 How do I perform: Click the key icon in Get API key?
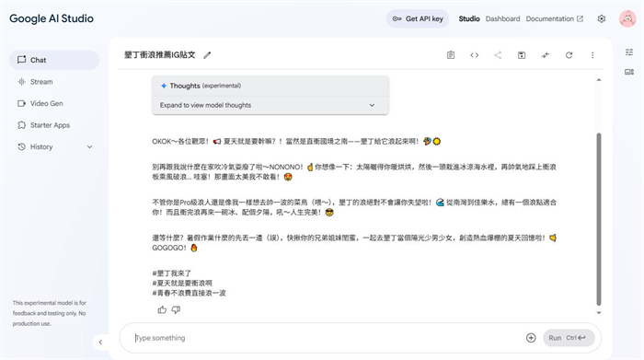[397, 19]
